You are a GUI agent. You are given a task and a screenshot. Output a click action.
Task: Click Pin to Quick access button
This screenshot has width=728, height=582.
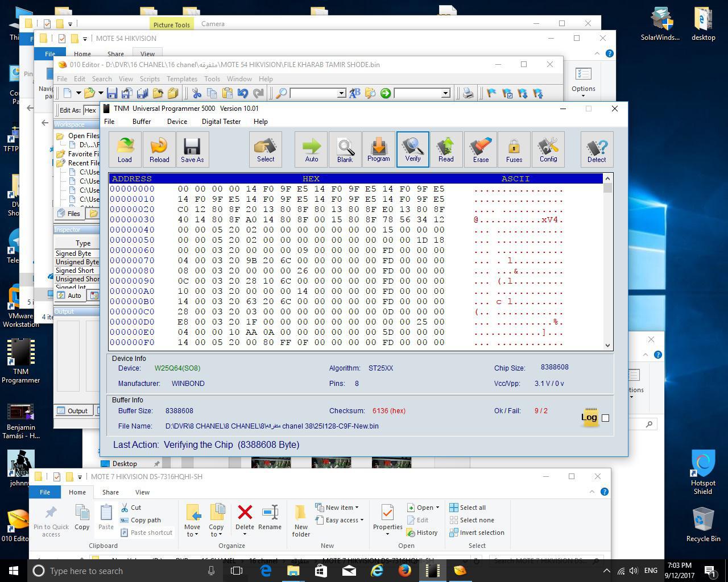tap(51, 521)
